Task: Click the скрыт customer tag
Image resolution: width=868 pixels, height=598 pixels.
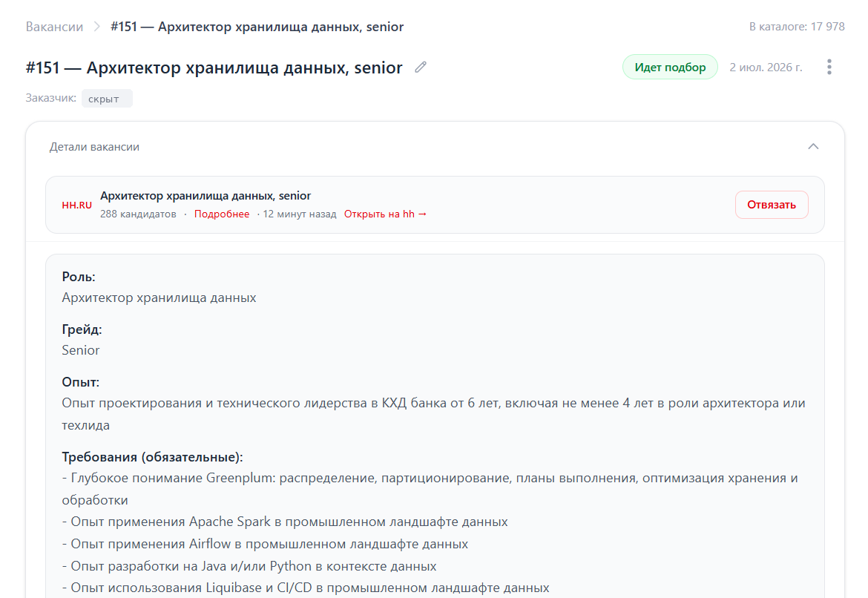Action: click(x=107, y=99)
